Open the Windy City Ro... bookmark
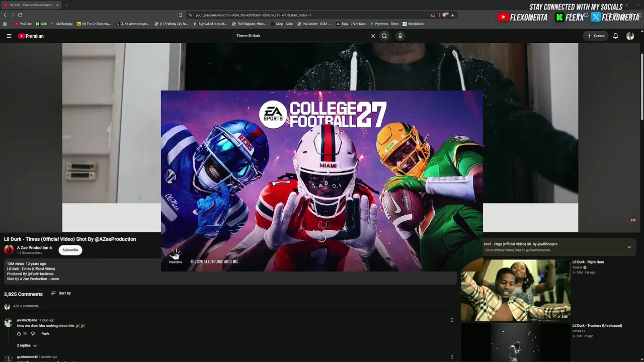 pyautogui.click(x=172, y=24)
